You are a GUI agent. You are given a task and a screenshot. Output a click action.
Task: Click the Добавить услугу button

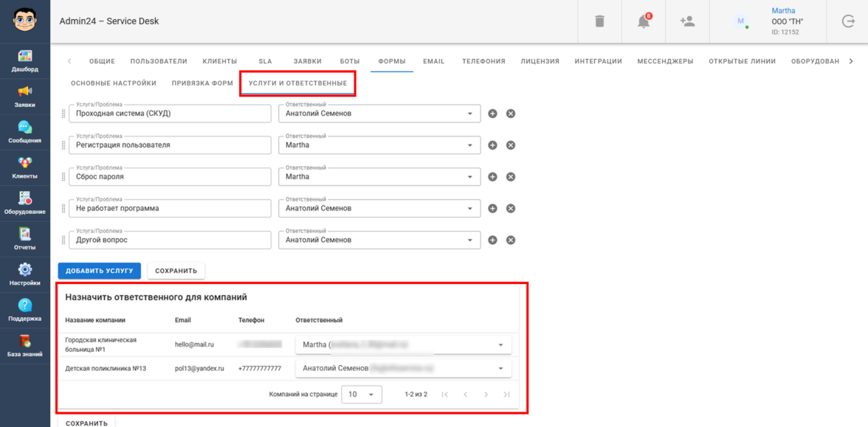99,271
